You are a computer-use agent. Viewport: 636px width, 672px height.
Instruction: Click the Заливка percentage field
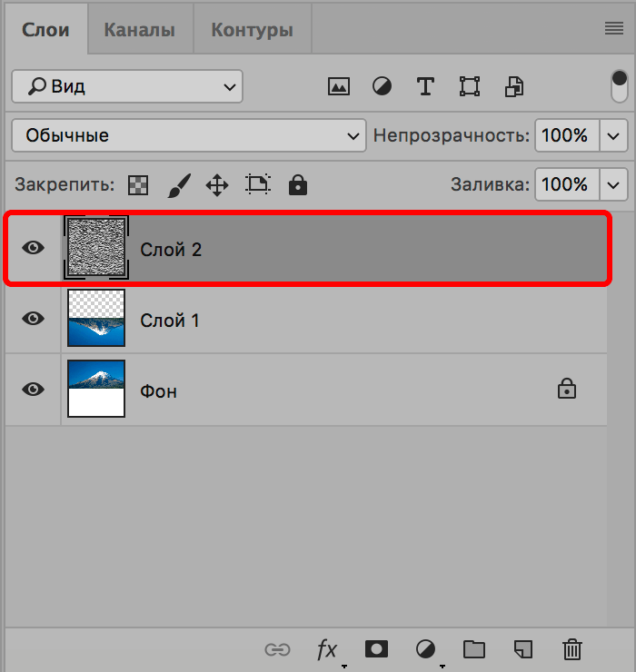pyautogui.click(x=565, y=184)
